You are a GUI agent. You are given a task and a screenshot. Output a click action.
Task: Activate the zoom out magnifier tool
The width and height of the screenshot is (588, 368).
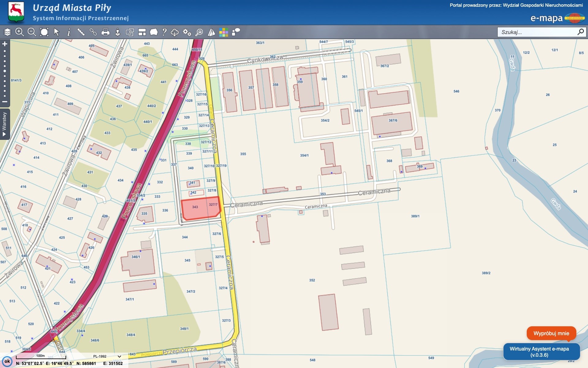[32, 32]
